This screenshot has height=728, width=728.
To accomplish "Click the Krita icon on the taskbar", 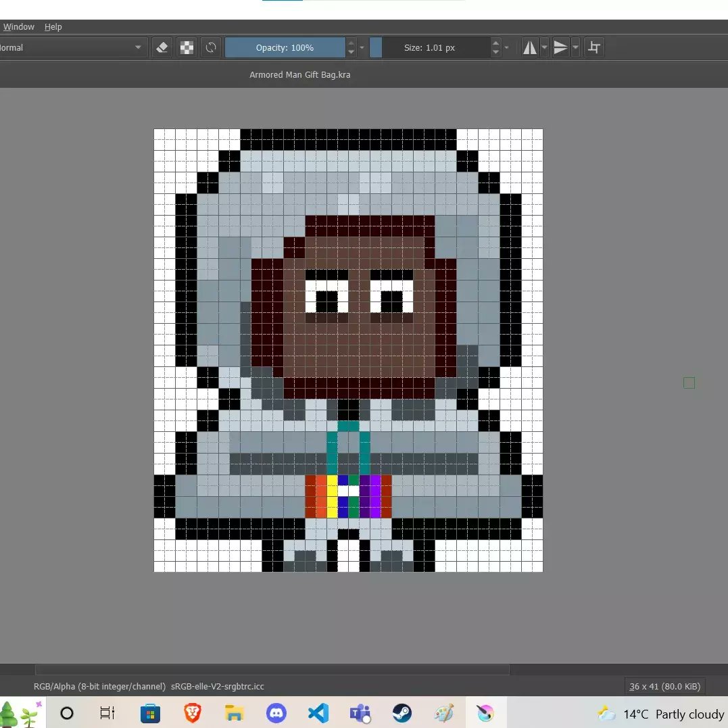I will [x=485, y=713].
